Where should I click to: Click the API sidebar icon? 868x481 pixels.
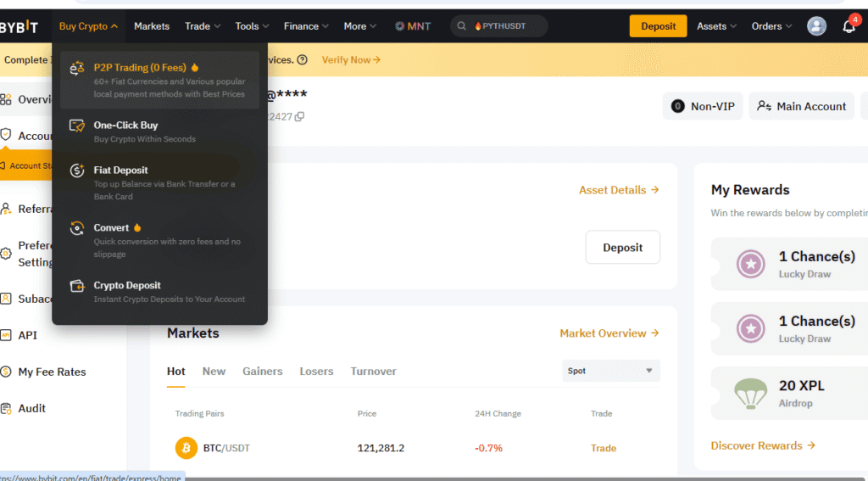tap(6, 335)
